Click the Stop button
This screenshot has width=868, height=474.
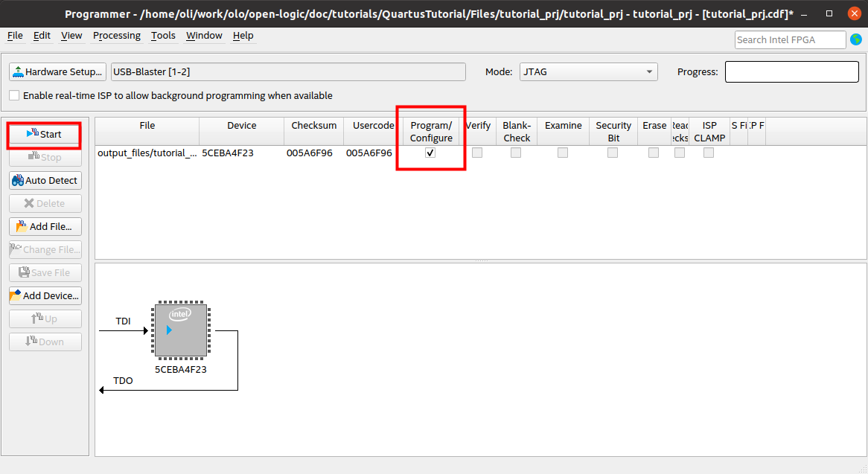point(45,158)
